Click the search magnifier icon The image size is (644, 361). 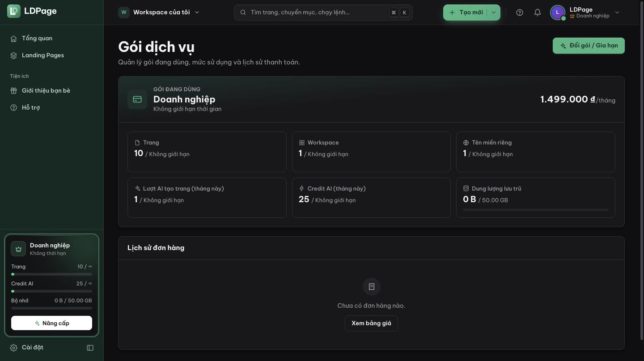[x=243, y=13]
